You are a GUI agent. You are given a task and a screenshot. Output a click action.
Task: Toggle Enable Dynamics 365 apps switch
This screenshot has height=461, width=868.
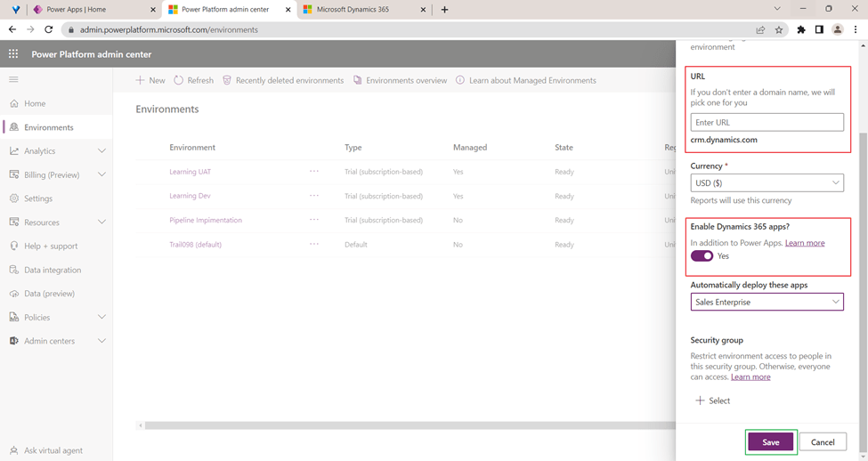[x=702, y=256]
